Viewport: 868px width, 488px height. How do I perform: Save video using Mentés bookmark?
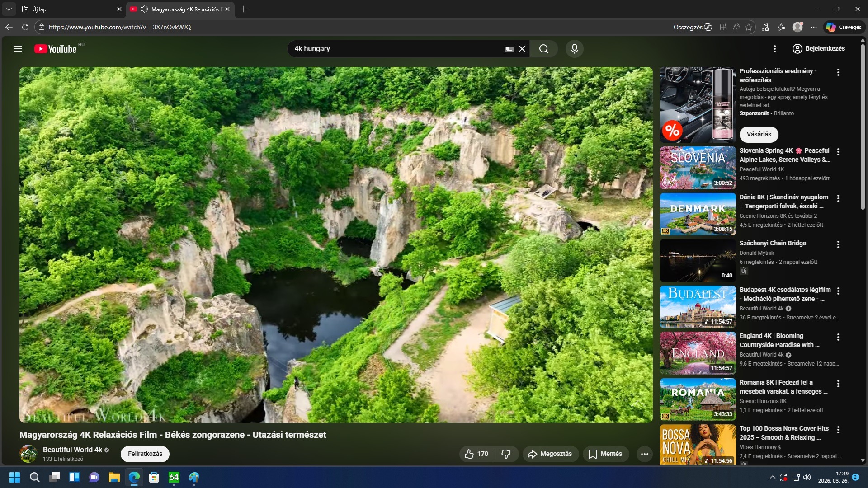[605, 454]
